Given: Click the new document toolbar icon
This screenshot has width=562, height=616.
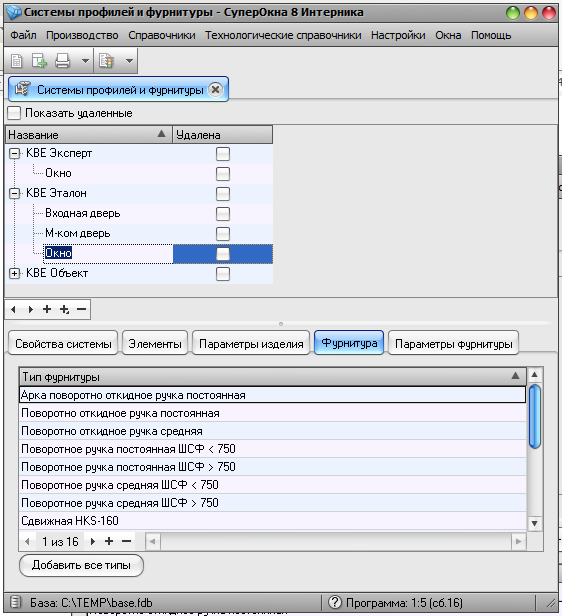Looking at the screenshot, I should [16, 61].
